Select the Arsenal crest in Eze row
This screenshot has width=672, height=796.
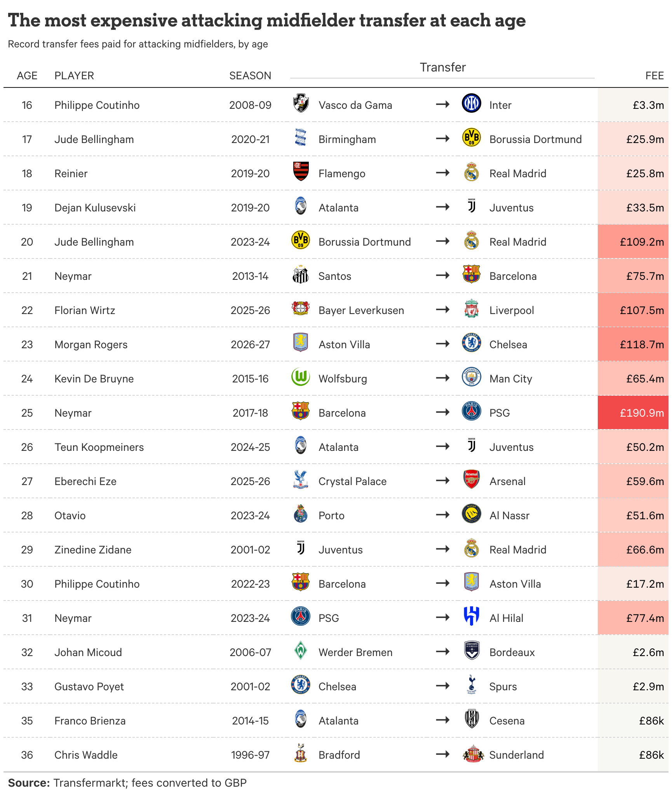(x=471, y=479)
